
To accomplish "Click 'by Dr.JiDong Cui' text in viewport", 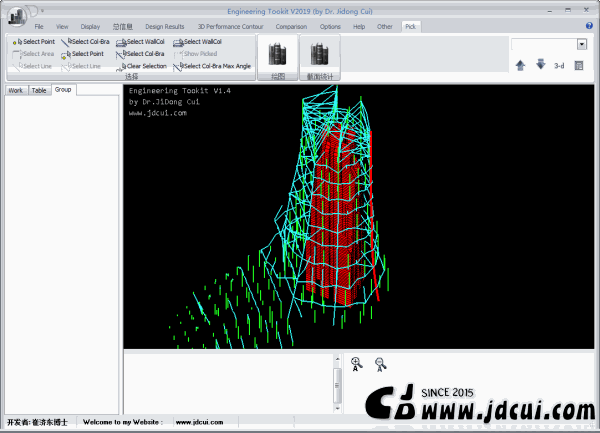I will point(164,102).
